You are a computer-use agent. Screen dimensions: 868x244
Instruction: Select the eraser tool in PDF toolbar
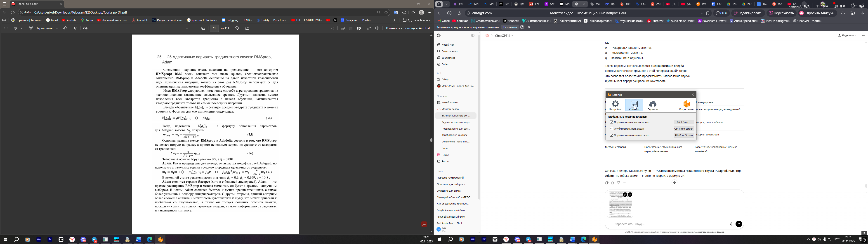65,28
